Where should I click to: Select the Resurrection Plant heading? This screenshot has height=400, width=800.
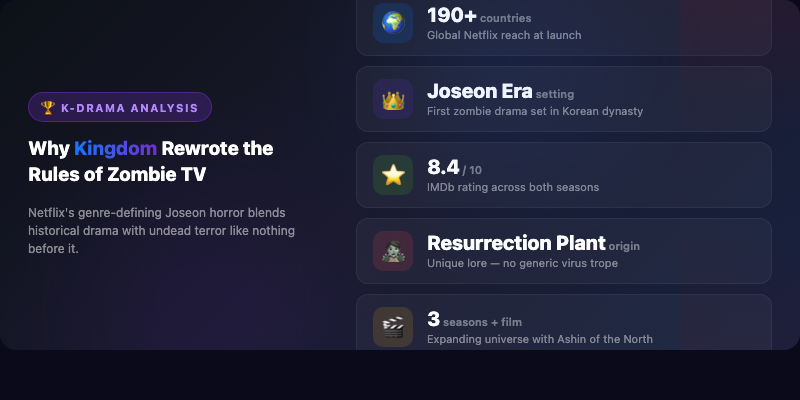(x=516, y=243)
